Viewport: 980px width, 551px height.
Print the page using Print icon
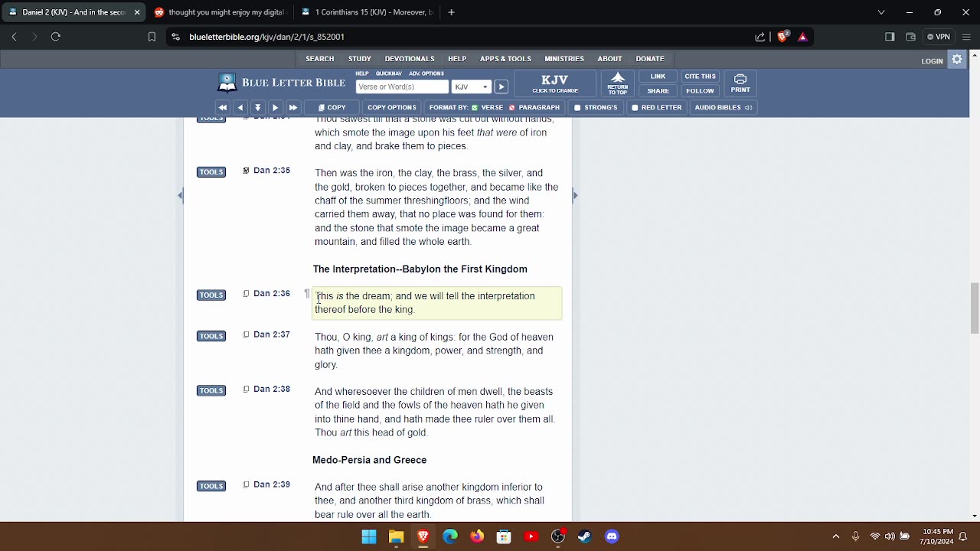pos(740,83)
